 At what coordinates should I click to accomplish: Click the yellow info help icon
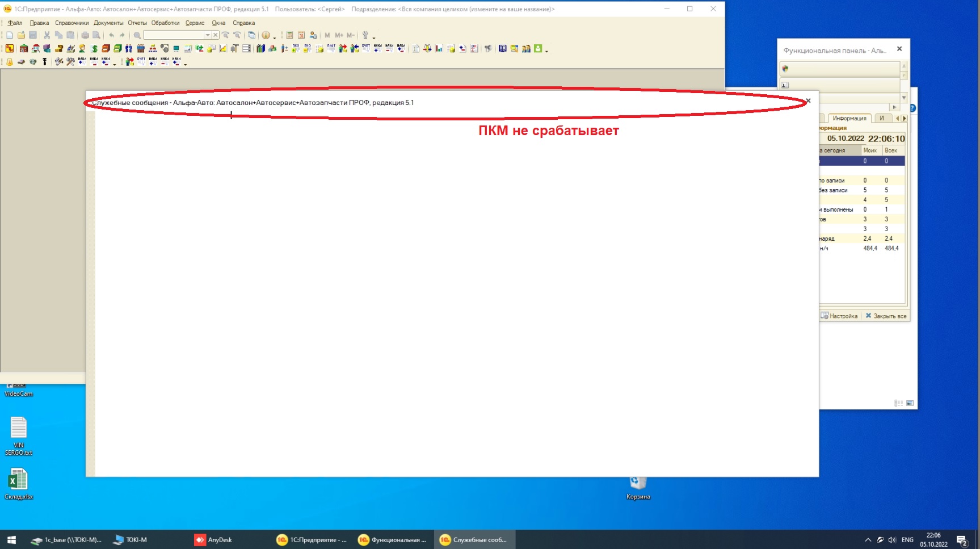coord(266,35)
